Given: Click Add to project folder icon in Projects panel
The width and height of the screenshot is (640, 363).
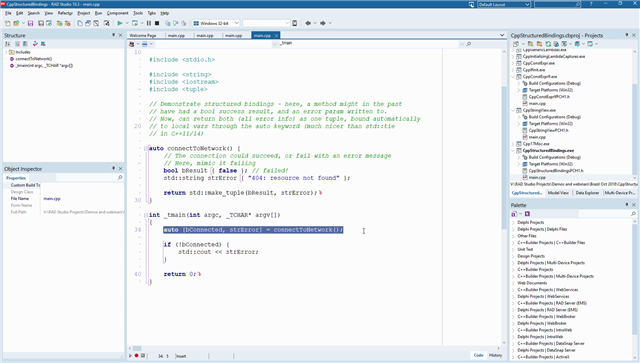Looking at the screenshot, I should pos(530,44).
